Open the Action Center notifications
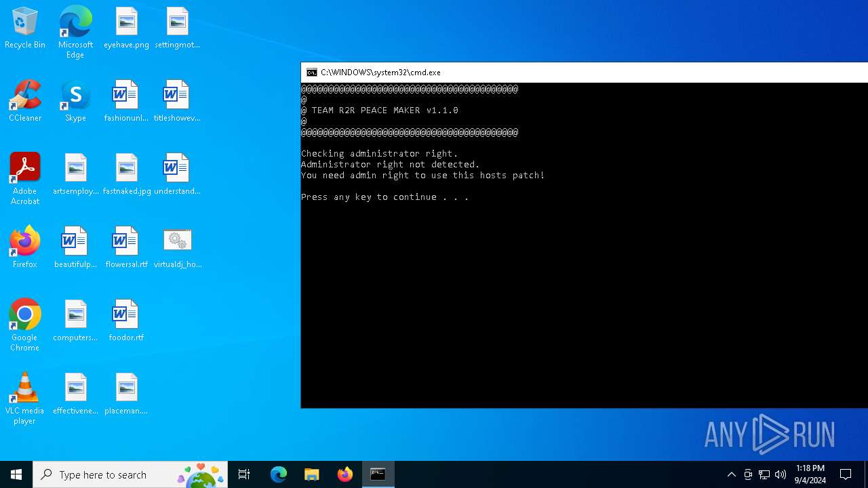Viewport: 868px width, 488px height. (x=846, y=474)
